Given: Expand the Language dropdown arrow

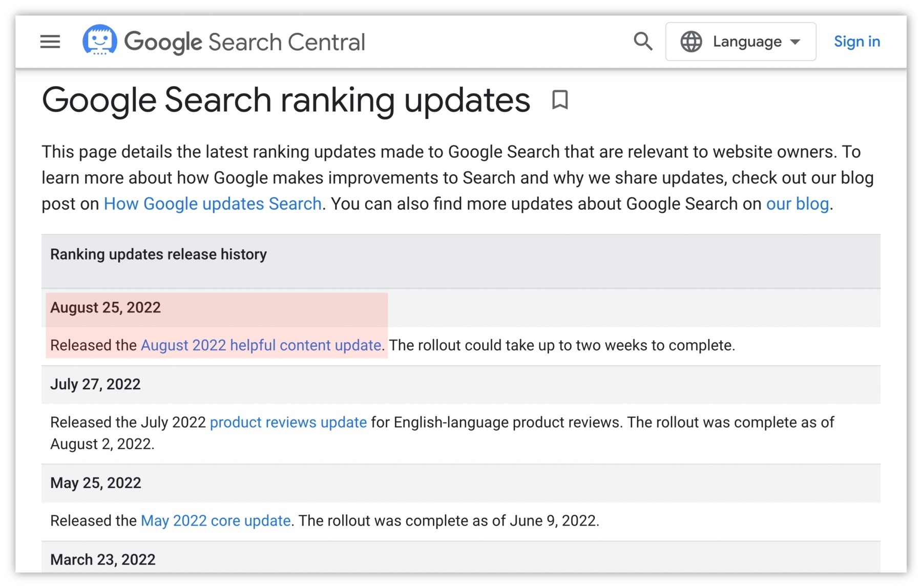Looking at the screenshot, I should tap(795, 41).
